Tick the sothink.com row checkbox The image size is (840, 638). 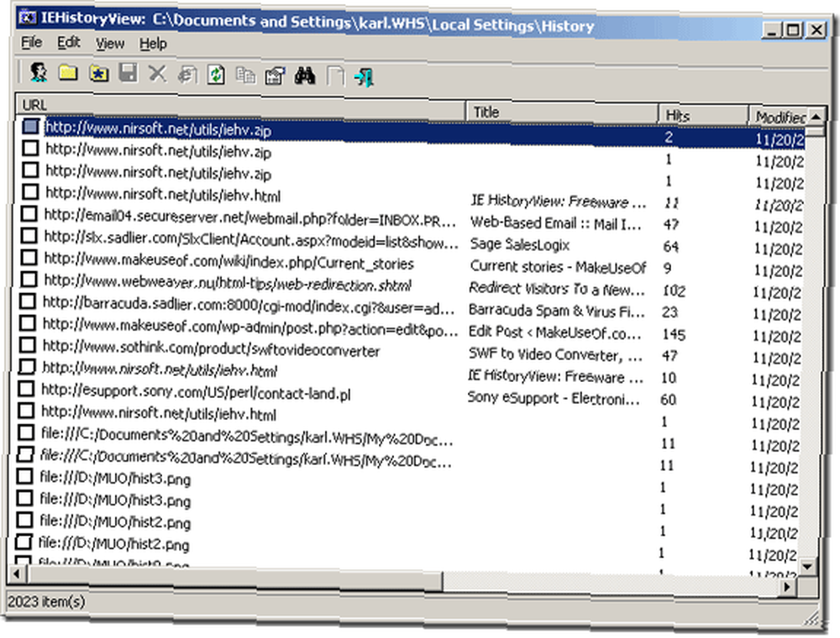(27, 345)
